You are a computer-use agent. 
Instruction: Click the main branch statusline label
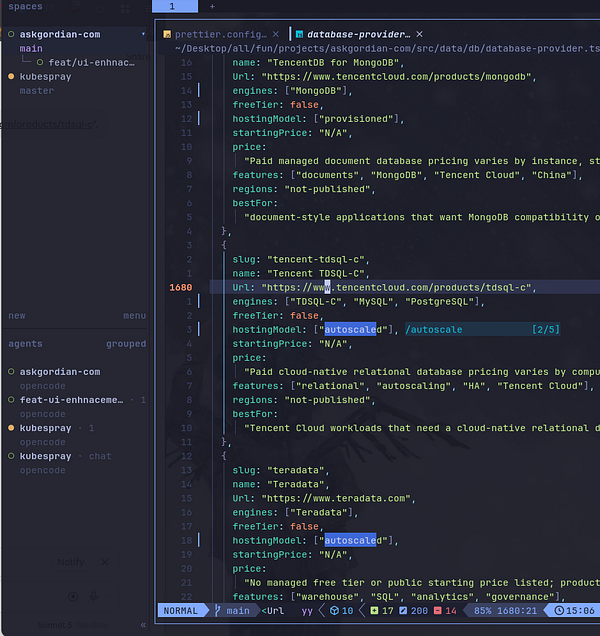point(238,611)
